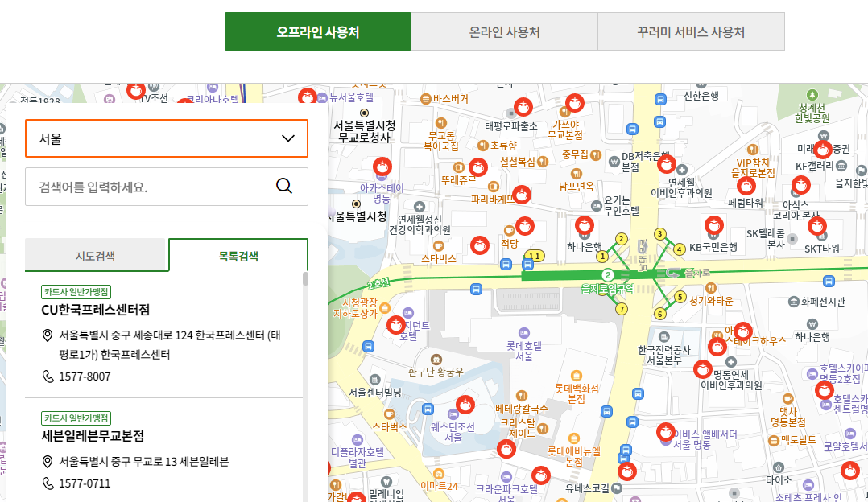This screenshot has width=868, height=502.
Task: Click the red store marker above KB국민은행
Action: (714, 225)
